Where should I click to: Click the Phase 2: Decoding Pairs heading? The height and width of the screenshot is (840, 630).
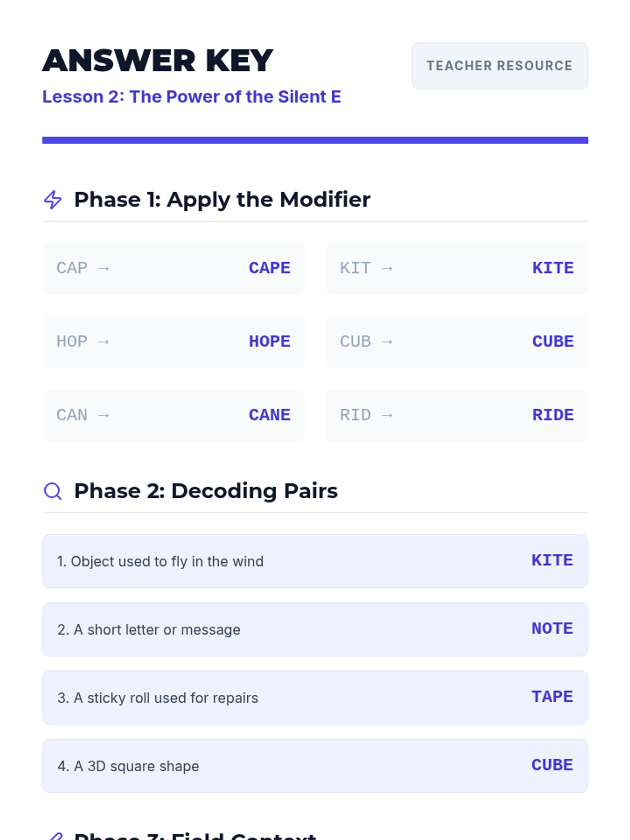206,491
